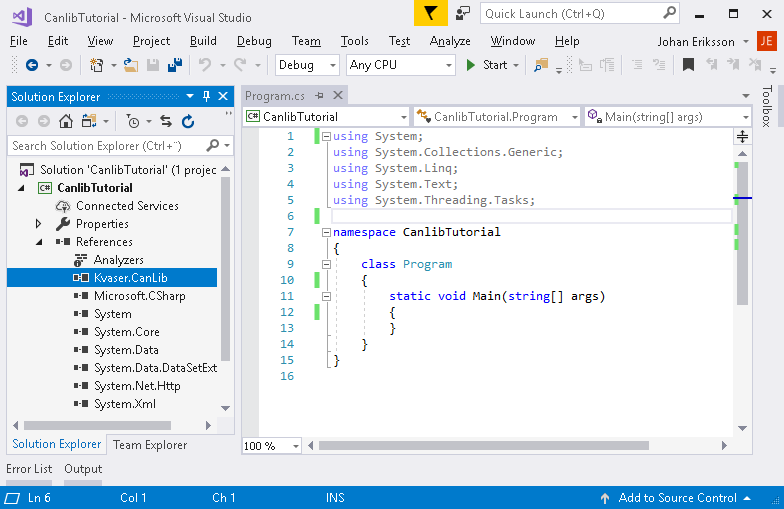
Task: Click the Pending Changes Filter clock icon
Action: [x=133, y=121]
